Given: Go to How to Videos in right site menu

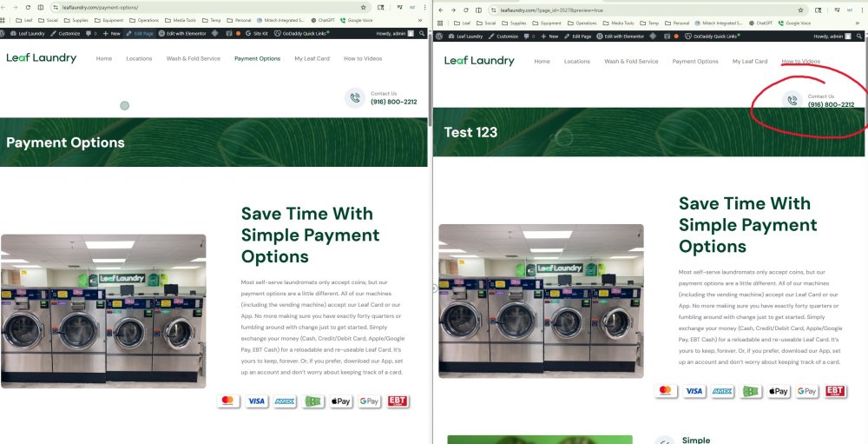Looking at the screenshot, I should coord(800,62).
